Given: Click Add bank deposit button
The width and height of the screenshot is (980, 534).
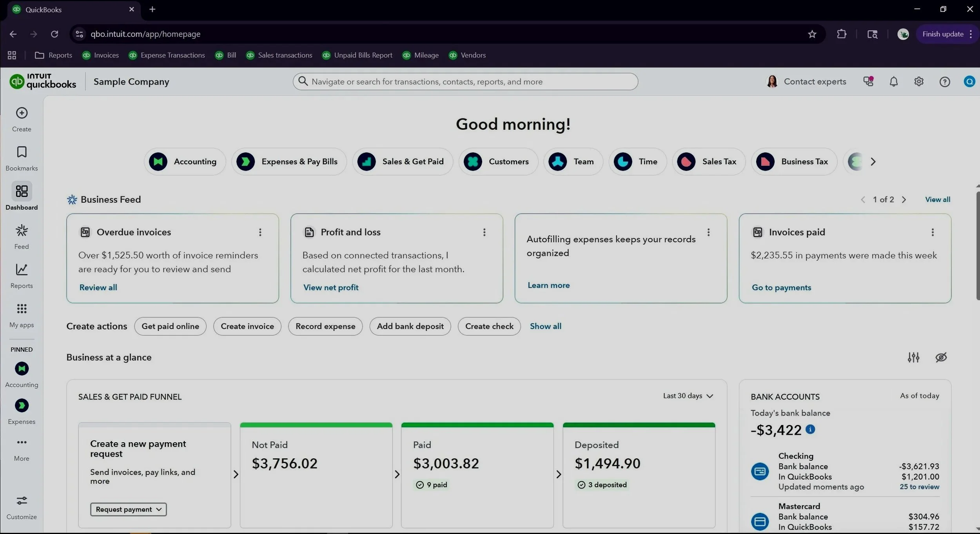Looking at the screenshot, I should (x=410, y=326).
